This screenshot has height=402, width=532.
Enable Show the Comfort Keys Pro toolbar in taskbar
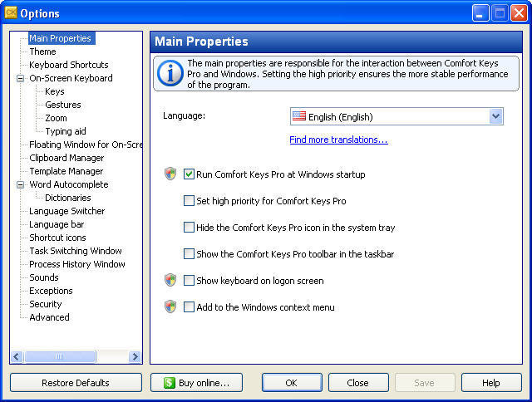click(x=189, y=254)
